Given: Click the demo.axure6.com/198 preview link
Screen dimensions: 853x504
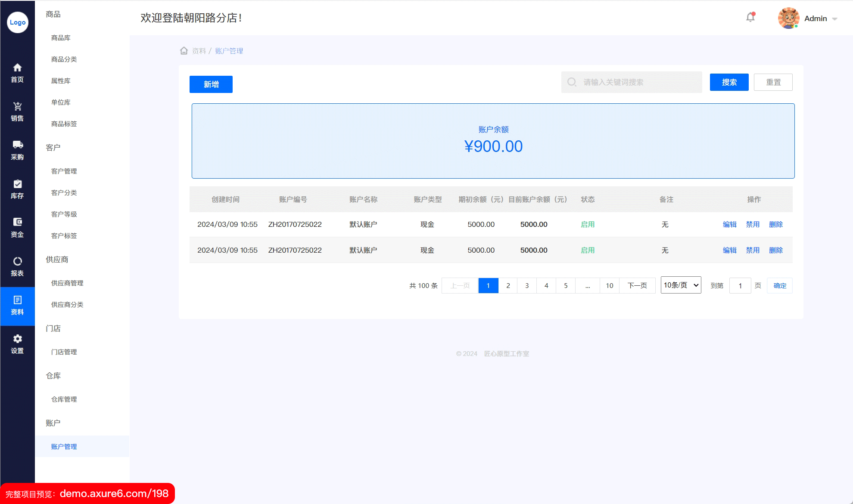Looking at the screenshot, I should tap(114, 494).
